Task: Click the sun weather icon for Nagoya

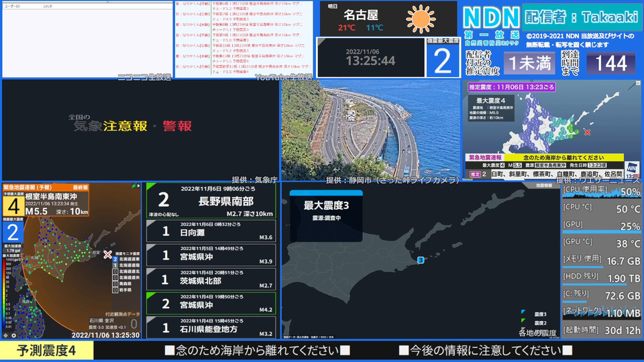Action: (x=421, y=19)
